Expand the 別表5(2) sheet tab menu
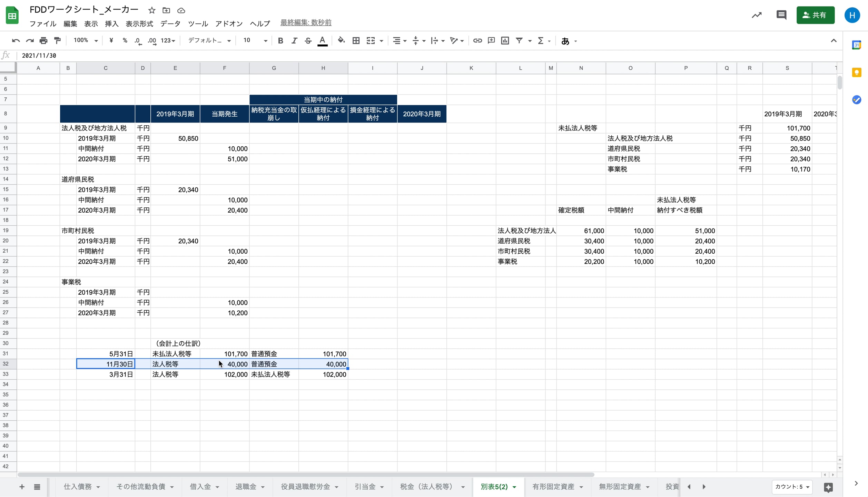Screen dimensions: 868x497 (x=514, y=487)
